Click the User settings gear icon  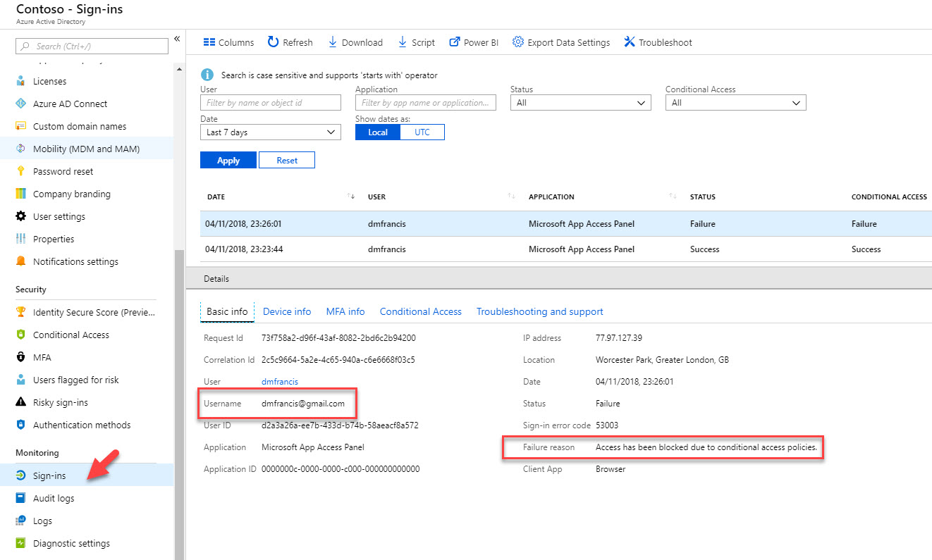click(x=20, y=216)
